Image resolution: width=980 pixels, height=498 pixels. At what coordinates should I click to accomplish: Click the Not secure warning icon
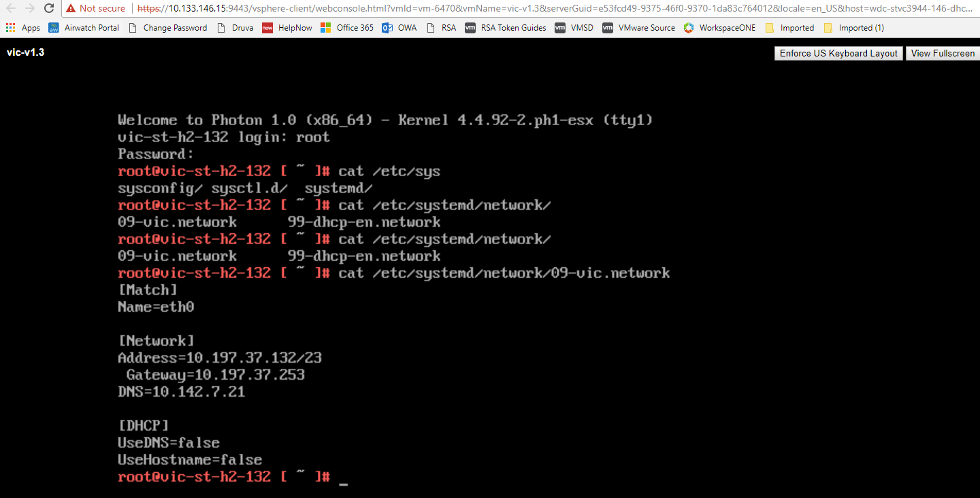click(x=71, y=8)
